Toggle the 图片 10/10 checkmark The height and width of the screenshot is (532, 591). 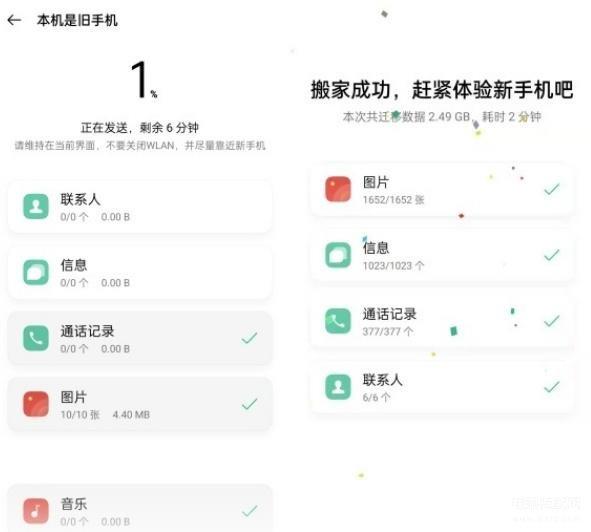click(x=250, y=404)
